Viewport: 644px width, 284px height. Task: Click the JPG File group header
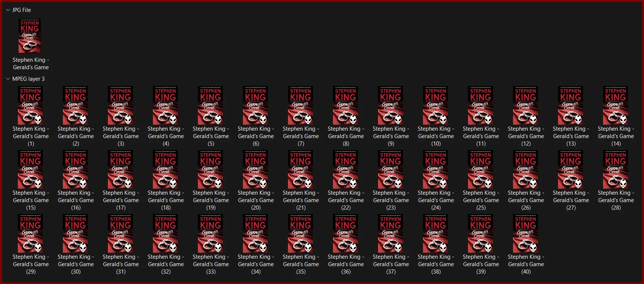click(22, 10)
